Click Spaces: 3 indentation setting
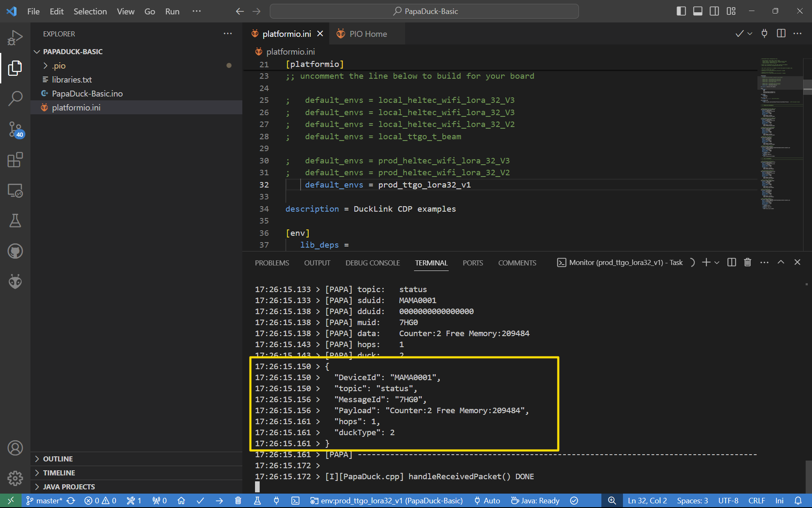This screenshot has width=812, height=508. [x=692, y=501]
